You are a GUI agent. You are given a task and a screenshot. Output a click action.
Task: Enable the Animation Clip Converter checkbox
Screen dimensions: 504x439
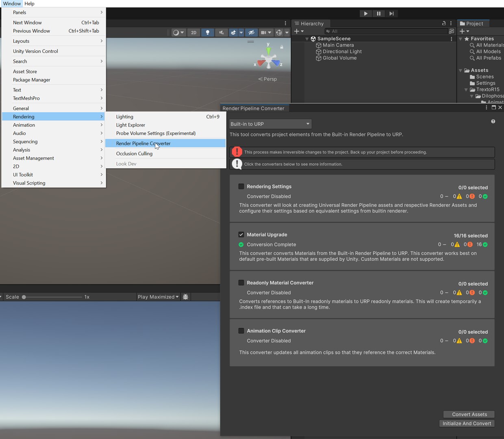241,331
